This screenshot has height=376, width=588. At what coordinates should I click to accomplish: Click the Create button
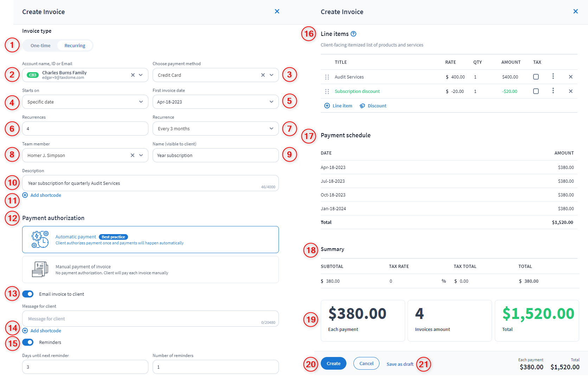(x=333, y=363)
